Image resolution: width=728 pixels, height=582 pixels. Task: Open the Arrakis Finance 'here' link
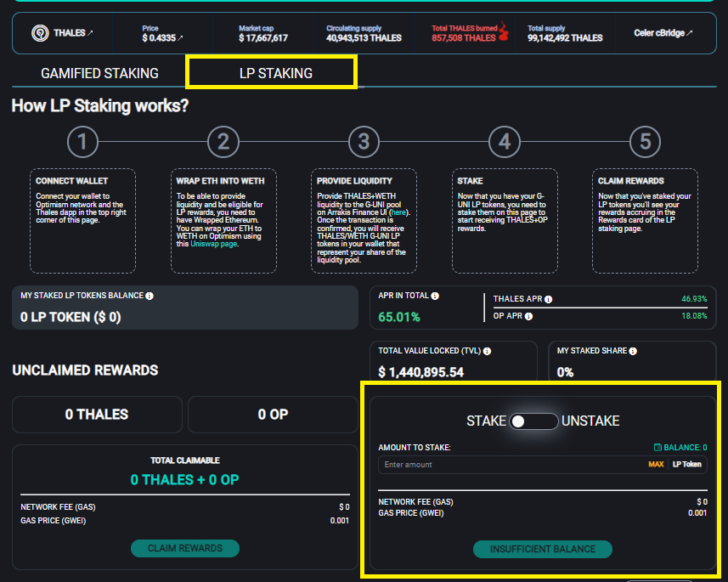click(398, 212)
